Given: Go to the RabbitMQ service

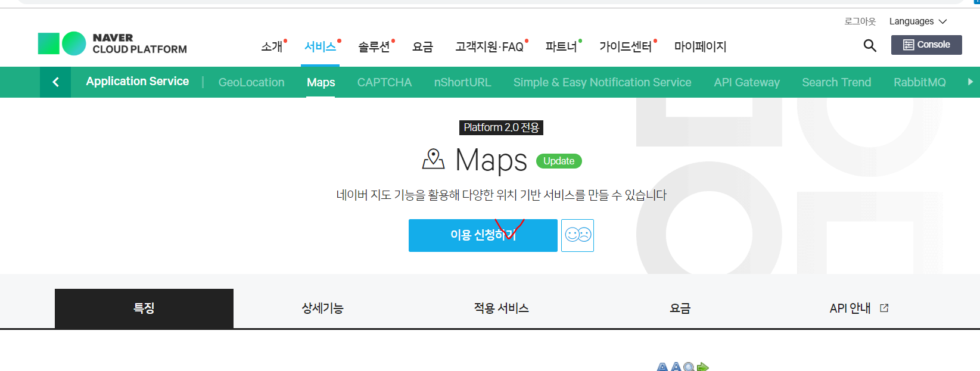Looking at the screenshot, I should click(x=919, y=82).
